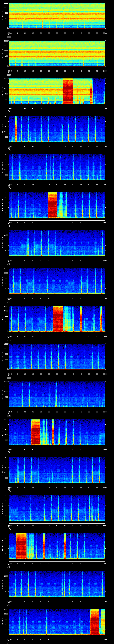Click the 18:28:00 start time label
This screenshot has width=114, height=644.
[x=9, y=260]
